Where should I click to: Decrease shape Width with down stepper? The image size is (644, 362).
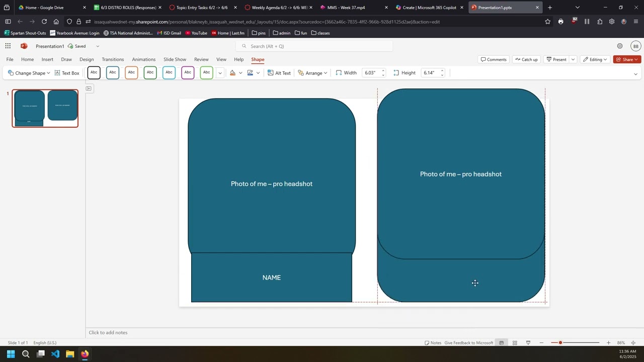tap(383, 75)
